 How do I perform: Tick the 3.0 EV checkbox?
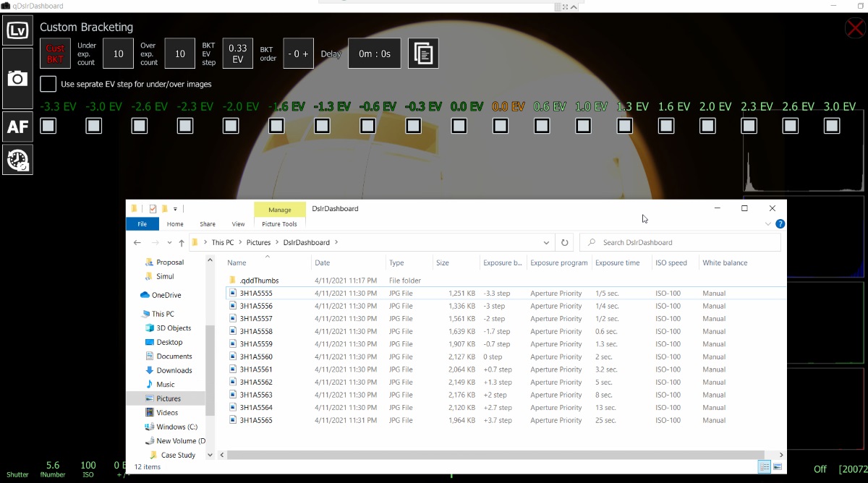tap(833, 126)
